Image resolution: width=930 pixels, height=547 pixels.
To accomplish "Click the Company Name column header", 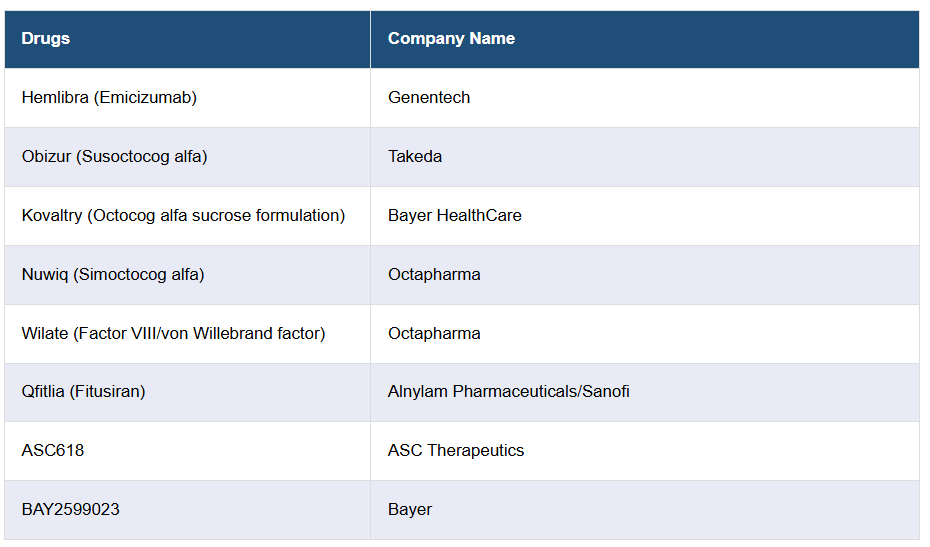I will point(451,39).
